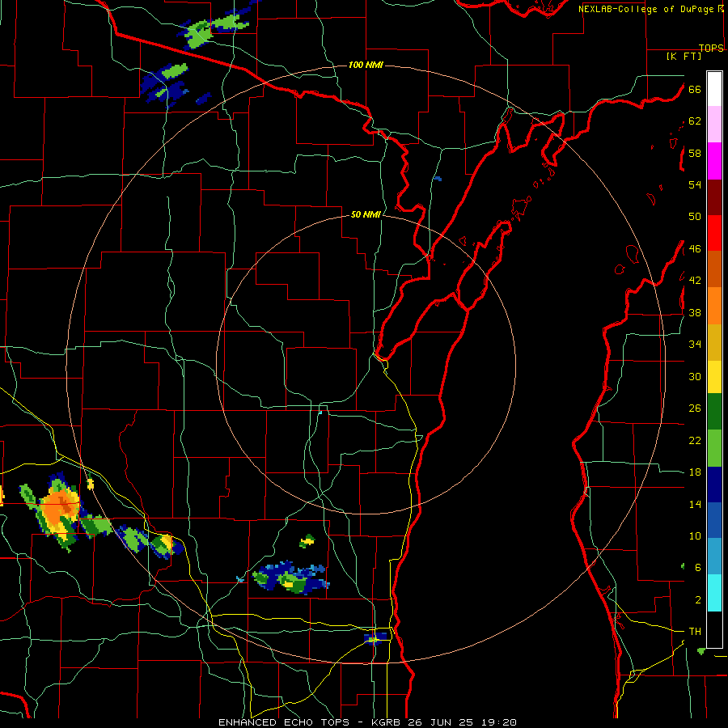Viewport: 728px width, 728px height.
Task: Click the blue-green echo cluster south of center
Action: click(x=291, y=578)
